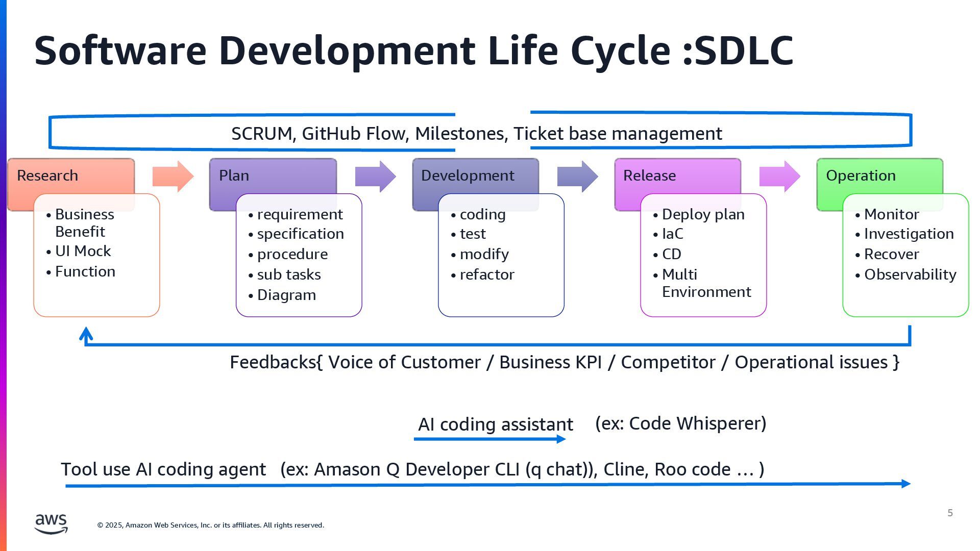
Task: Select the Plan stage box
Action: click(273, 176)
